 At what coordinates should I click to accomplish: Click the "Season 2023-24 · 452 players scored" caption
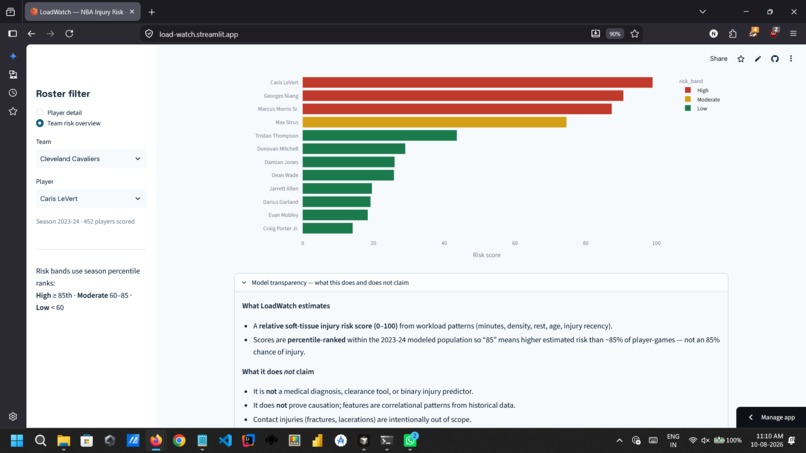[85, 222]
